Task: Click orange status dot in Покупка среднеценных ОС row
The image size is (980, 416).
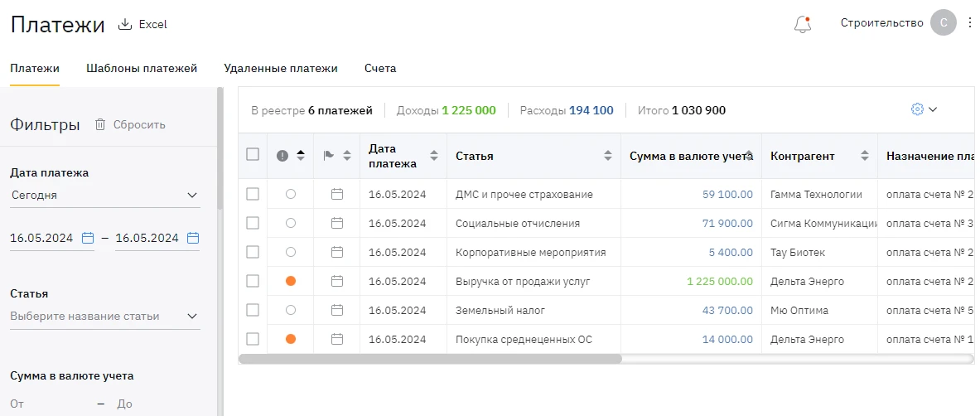Action: coord(291,339)
